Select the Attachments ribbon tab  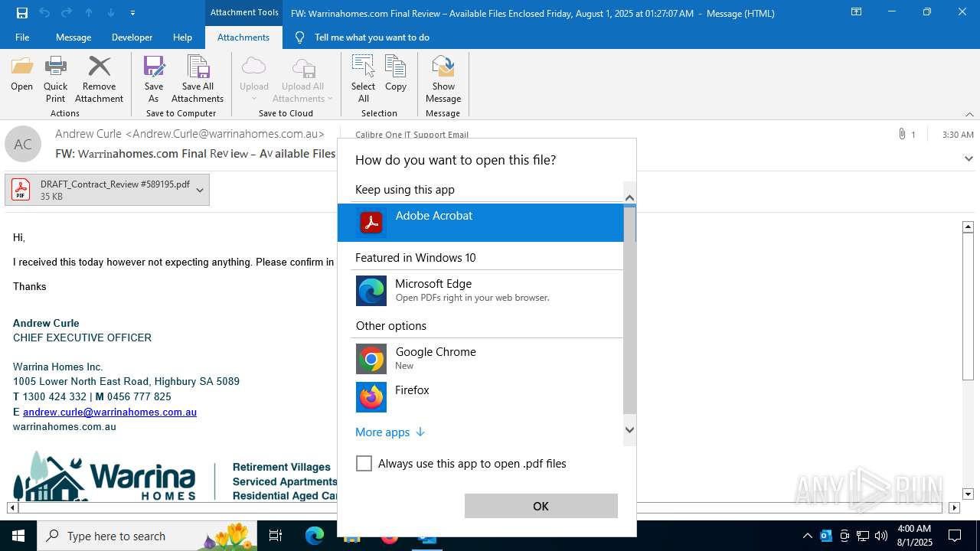(243, 37)
